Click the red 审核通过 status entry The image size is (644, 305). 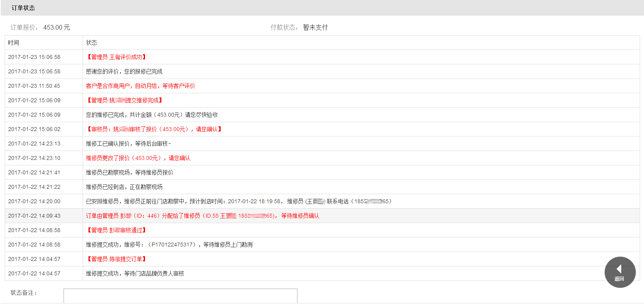pos(117,230)
